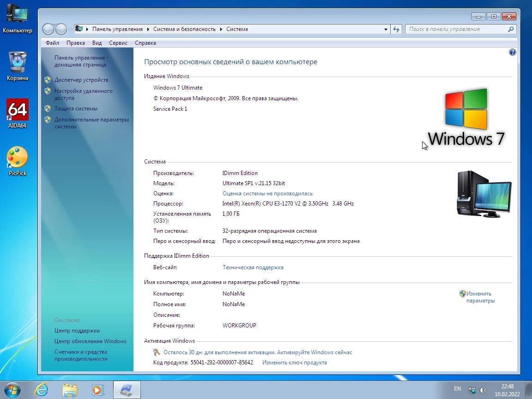The image size is (532, 399).
Task: Click the network tray icon
Action: tap(472, 390)
